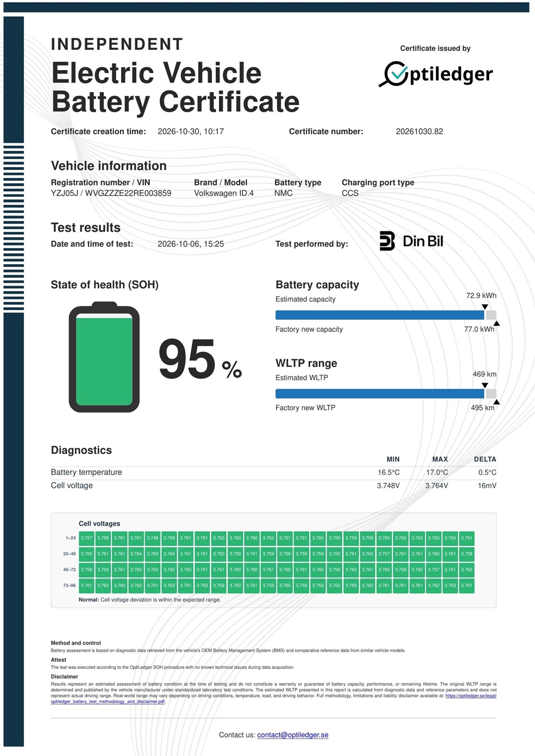535x756 pixels.
Task: Select the creation time 2026-10-30, 10:17
Action: [x=191, y=132]
